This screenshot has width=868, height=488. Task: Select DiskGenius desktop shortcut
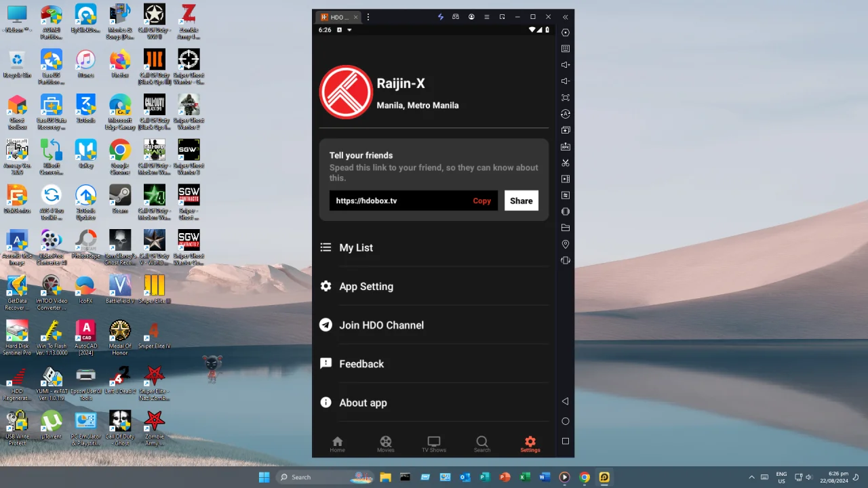(17, 199)
